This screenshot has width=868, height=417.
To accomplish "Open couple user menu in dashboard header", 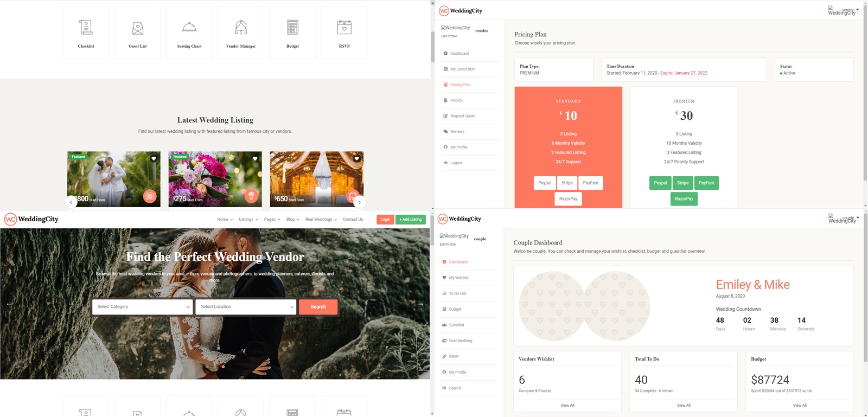I will point(844,219).
